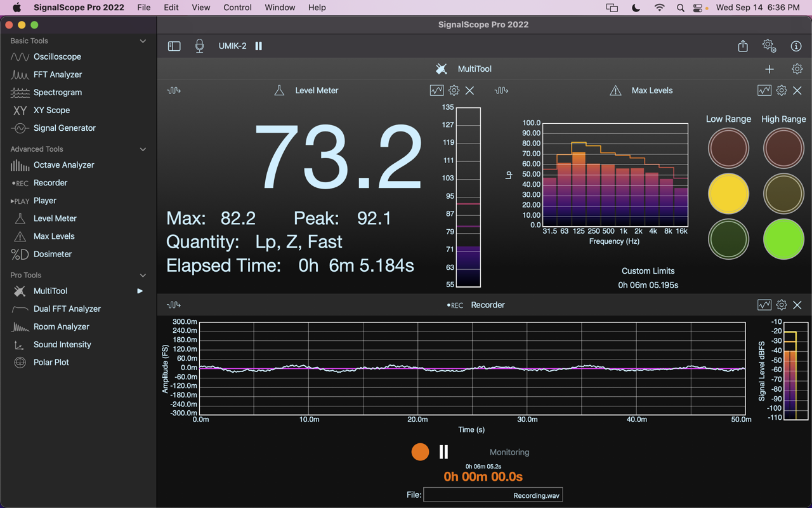Open device settings gear in toolbar

point(769,46)
